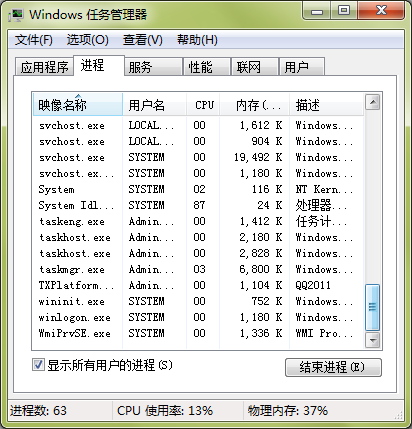Sort by 描述 column header
The height and width of the screenshot is (429, 412).
pyautogui.click(x=326, y=105)
